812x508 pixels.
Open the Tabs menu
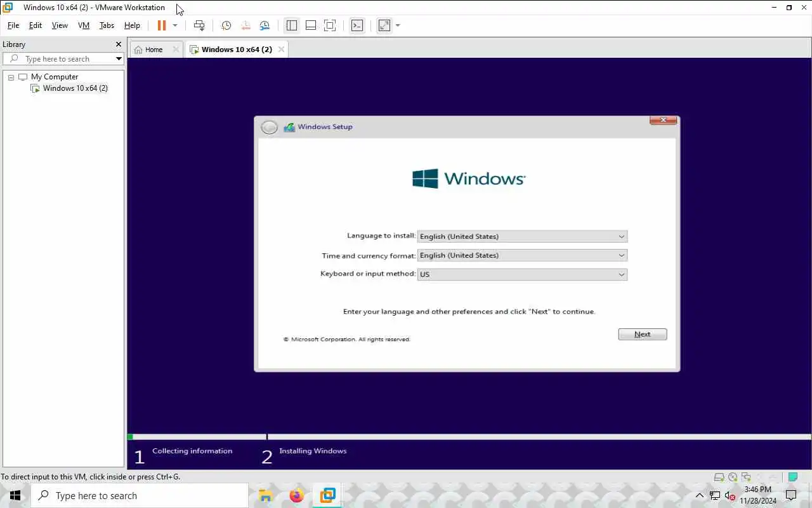click(107, 25)
